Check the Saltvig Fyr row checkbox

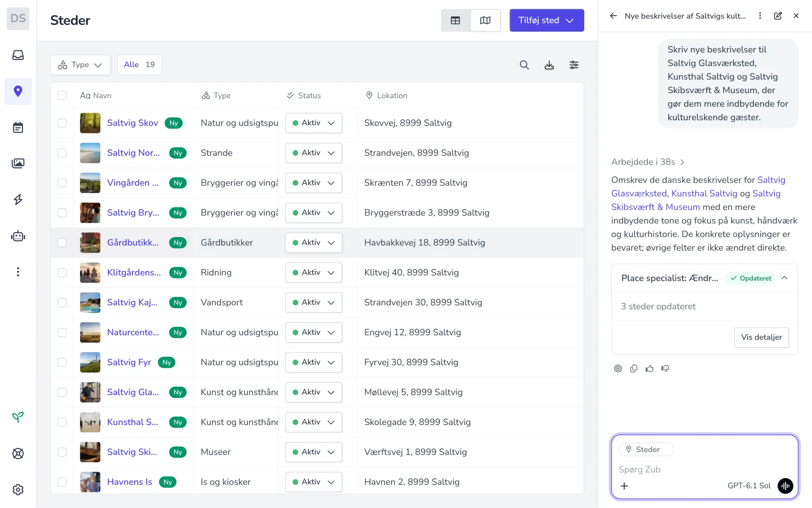pyautogui.click(x=62, y=362)
